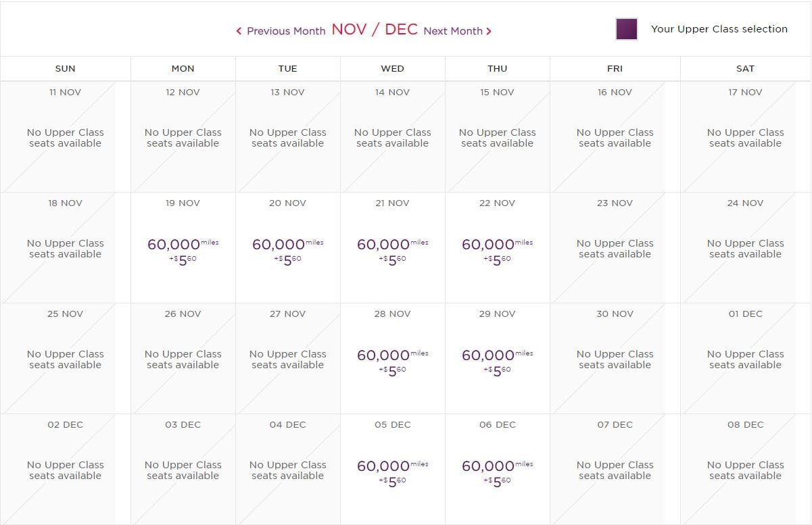812x525 pixels.
Task: Click the THU column header
Action: tap(498, 69)
